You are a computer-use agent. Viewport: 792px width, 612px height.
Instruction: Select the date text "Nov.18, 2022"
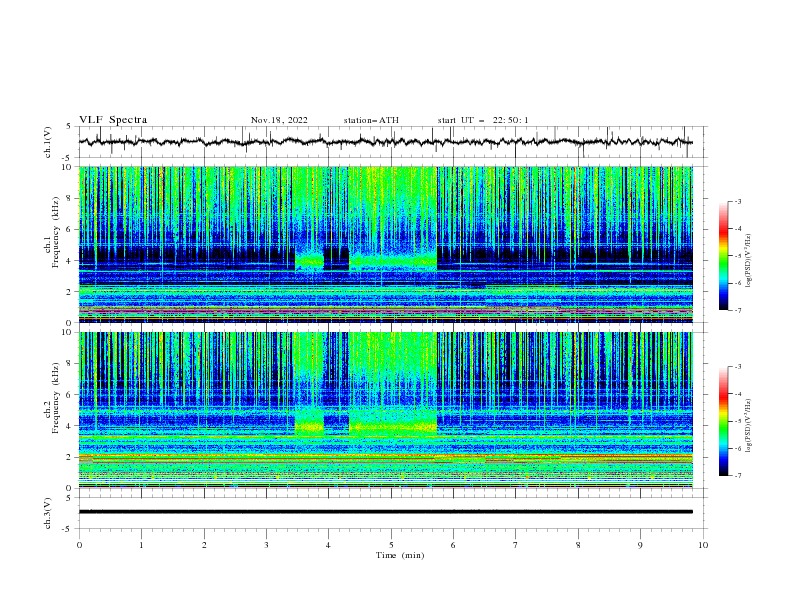pyautogui.click(x=279, y=120)
